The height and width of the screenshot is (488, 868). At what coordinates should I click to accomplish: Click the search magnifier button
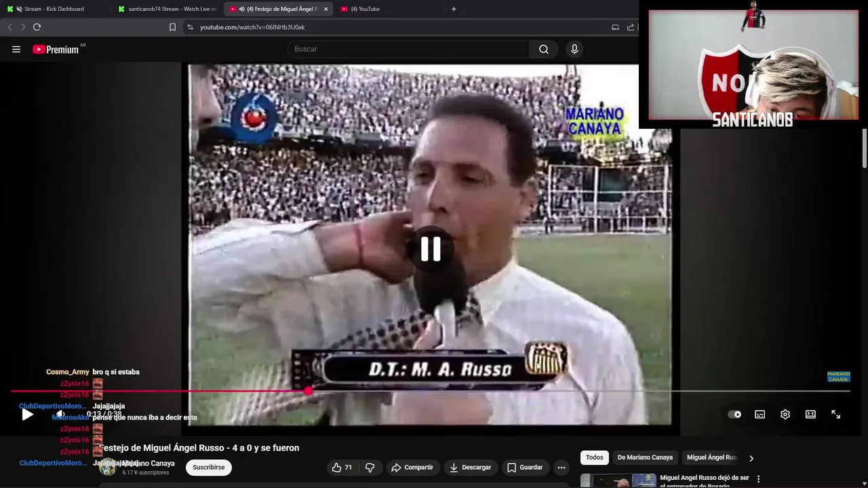point(544,49)
